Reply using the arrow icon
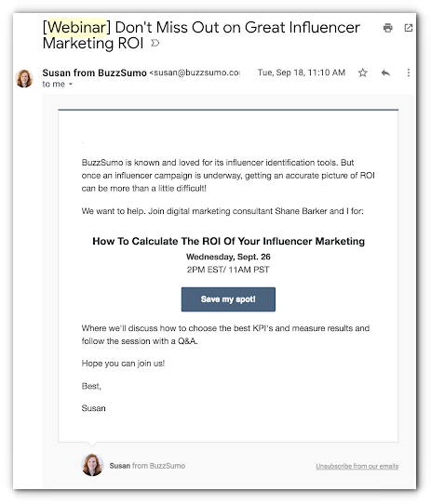431x504 pixels. [385, 73]
